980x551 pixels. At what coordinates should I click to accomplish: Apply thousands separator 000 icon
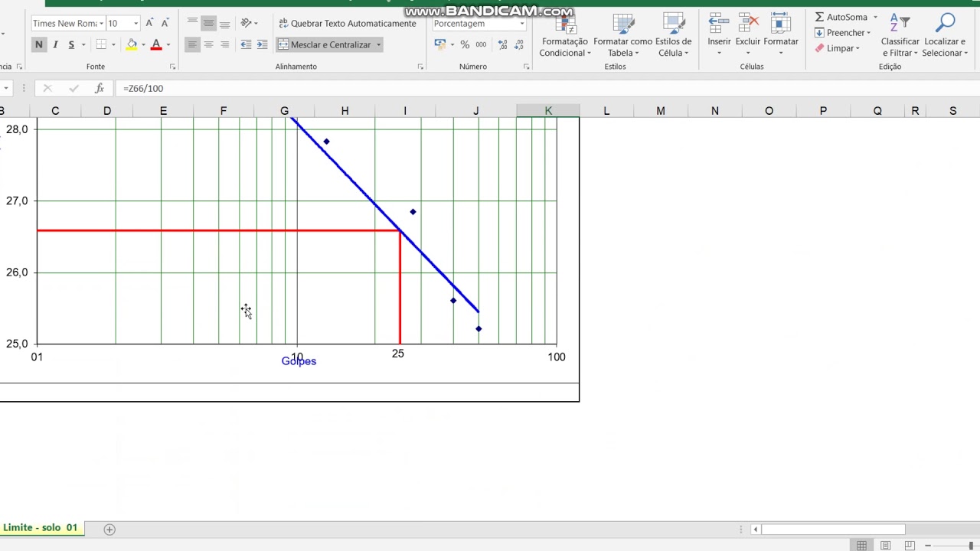(x=481, y=45)
